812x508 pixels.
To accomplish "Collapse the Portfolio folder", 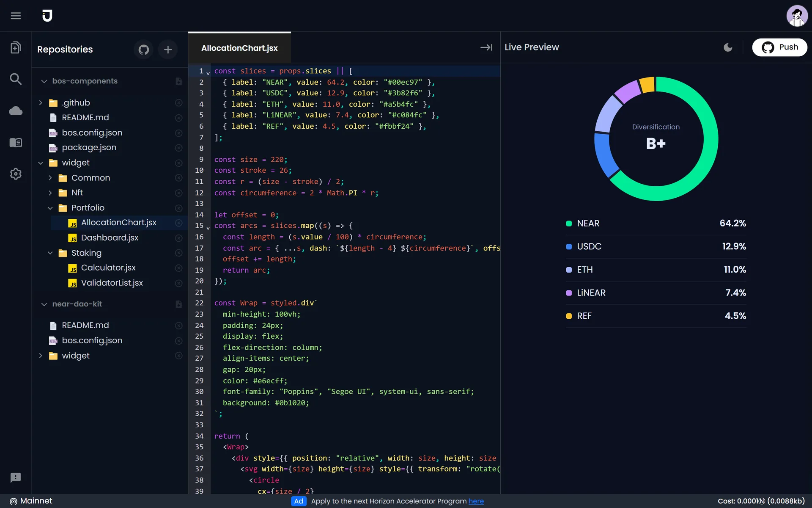I will (50, 208).
